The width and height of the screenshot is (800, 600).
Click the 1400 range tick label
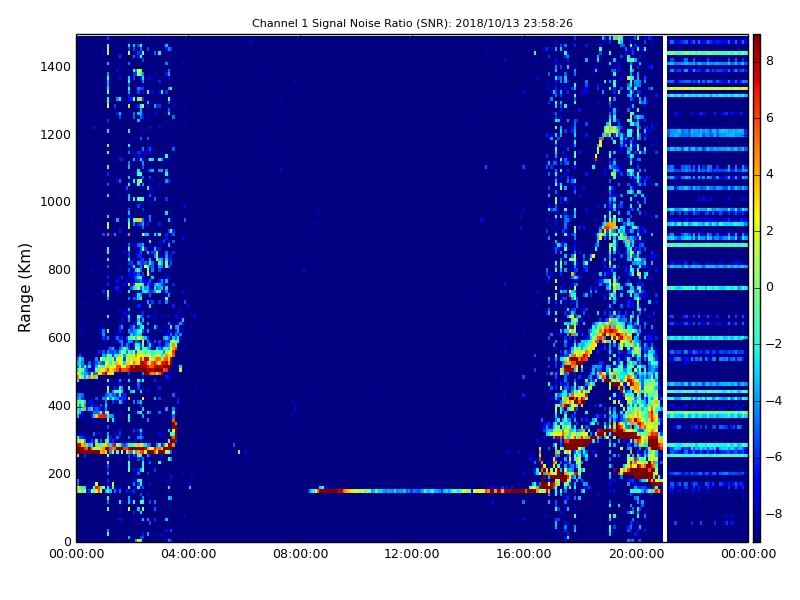tap(56, 67)
